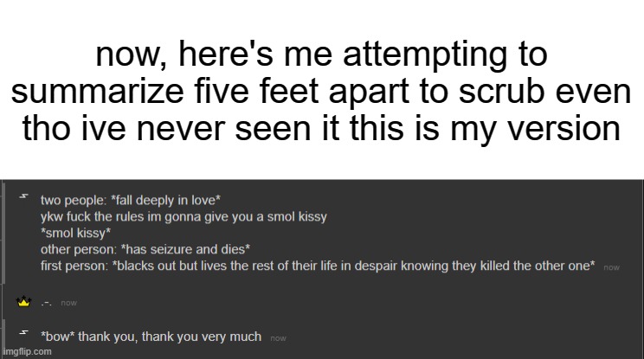Click the 'first person: *blacks out' line
This screenshot has width=644, height=359.
318,266
